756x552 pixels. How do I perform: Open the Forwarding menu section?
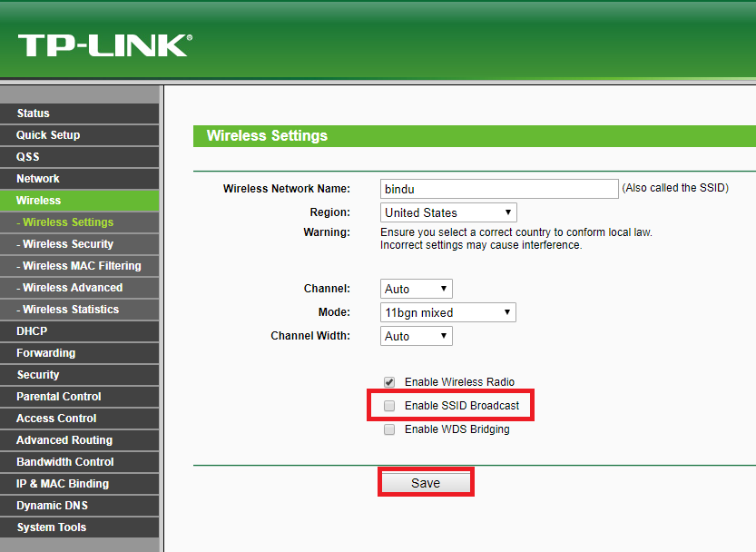pos(80,353)
